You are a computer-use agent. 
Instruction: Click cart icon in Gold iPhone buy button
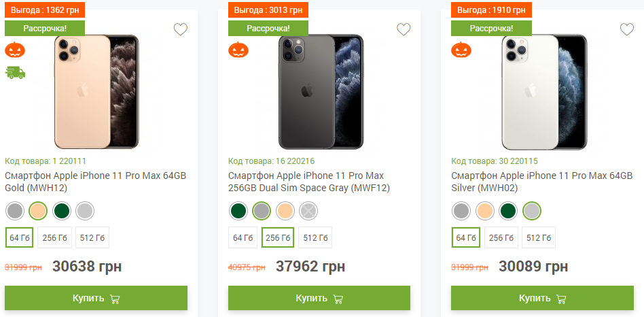click(115, 299)
